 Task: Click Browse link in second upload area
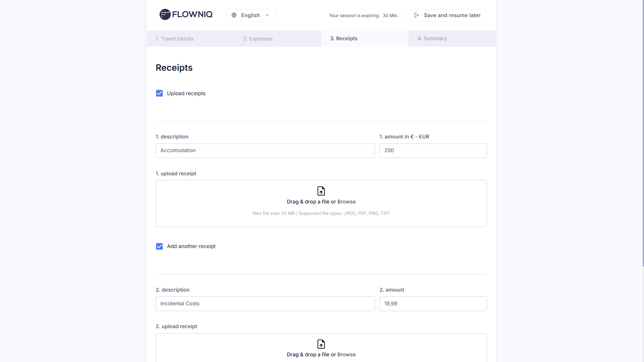pyautogui.click(x=346, y=355)
